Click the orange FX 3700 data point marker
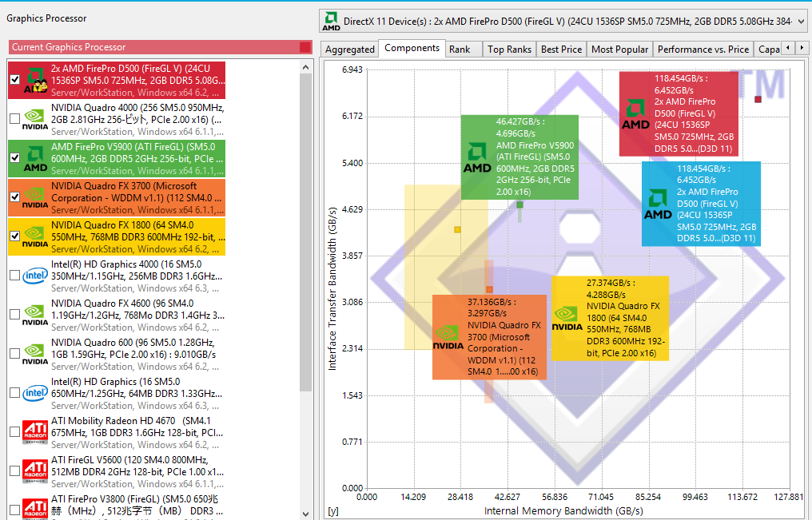The image size is (812, 520). click(x=489, y=289)
